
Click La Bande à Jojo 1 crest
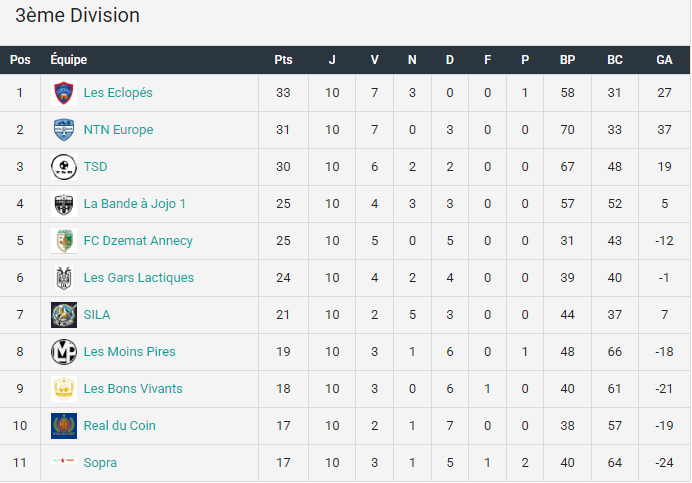pyautogui.click(x=64, y=204)
